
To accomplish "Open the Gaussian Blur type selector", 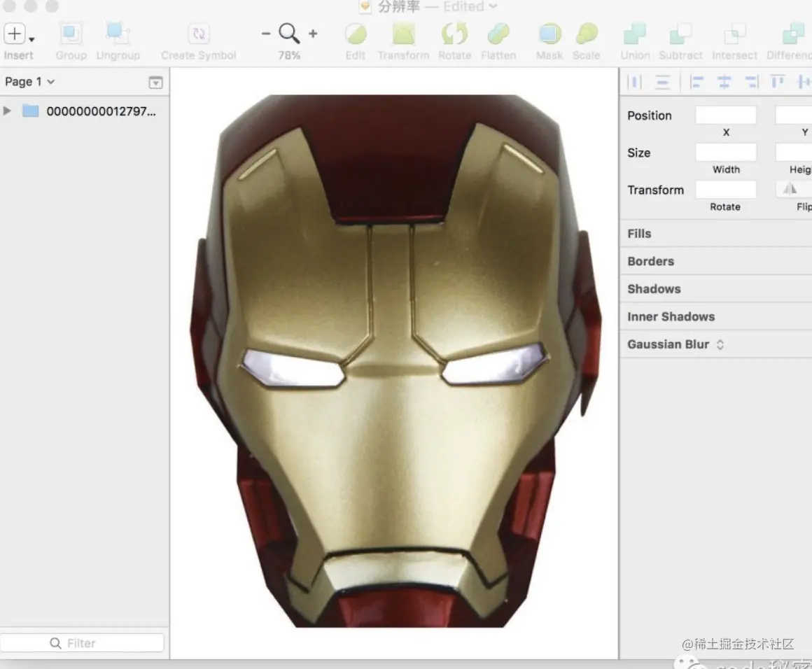I will click(720, 344).
